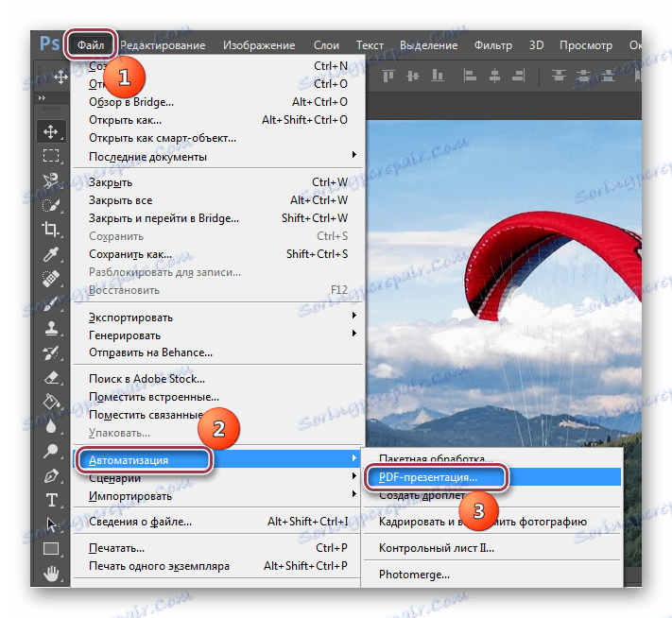Open the Фильтр menu
The height and width of the screenshot is (618, 672).
492,45
